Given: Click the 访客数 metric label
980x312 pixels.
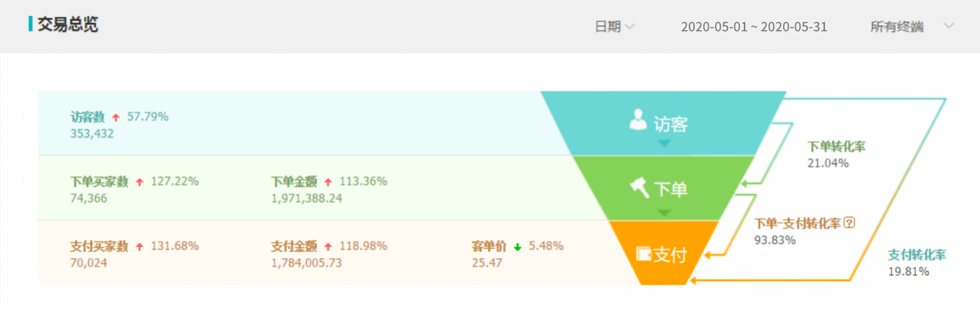Looking at the screenshot, I should pos(87,117).
